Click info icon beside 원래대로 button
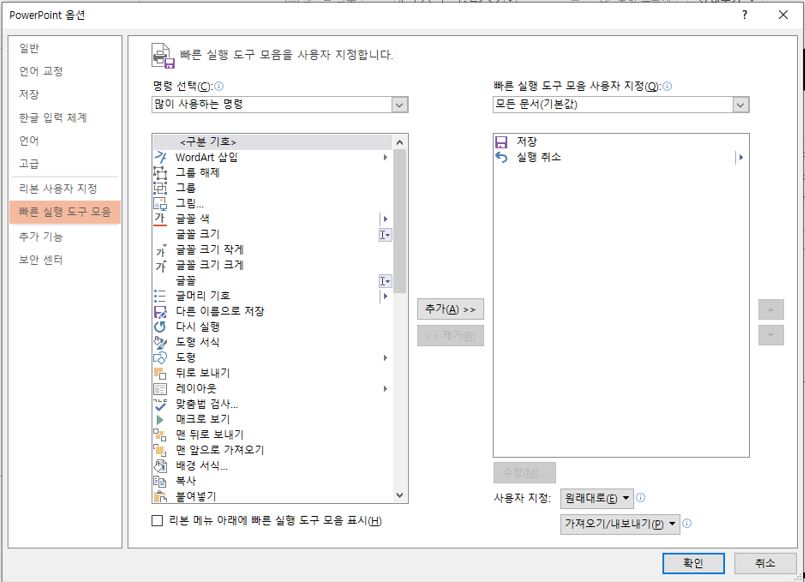The image size is (805, 582). pyautogui.click(x=641, y=497)
